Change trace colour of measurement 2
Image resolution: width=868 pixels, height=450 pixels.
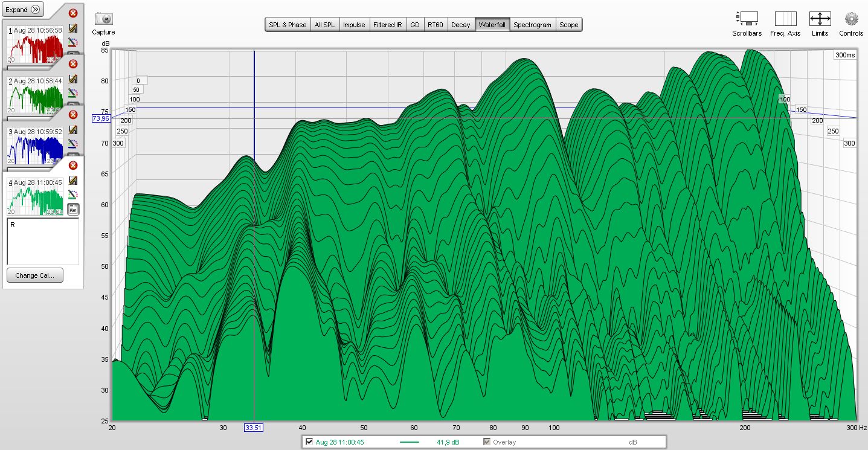pos(73,93)
